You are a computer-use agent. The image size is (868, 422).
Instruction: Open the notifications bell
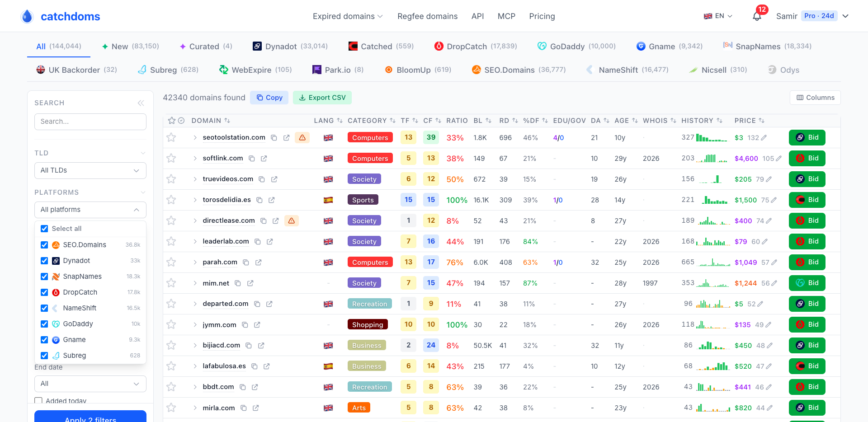point(757,16)
